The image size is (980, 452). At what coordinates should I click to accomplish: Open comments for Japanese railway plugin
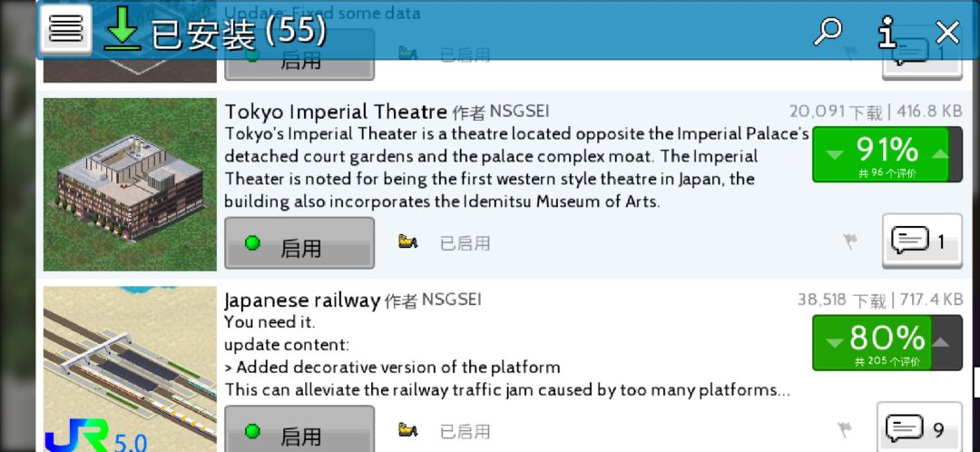click(918, 428)
